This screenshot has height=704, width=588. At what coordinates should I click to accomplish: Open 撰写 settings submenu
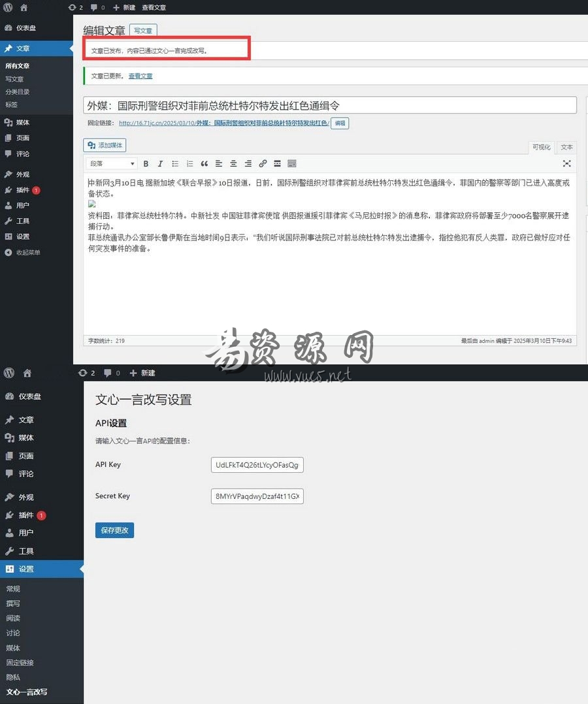13,603
